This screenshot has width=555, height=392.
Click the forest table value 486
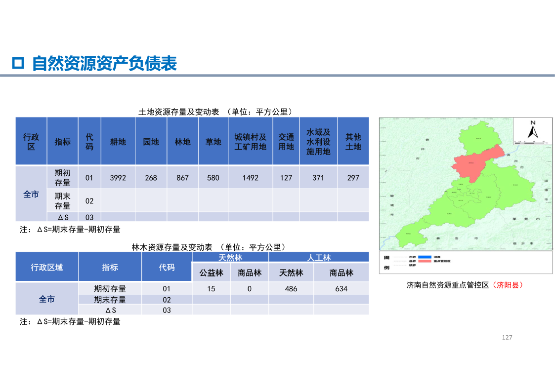[x=291, y=289]
